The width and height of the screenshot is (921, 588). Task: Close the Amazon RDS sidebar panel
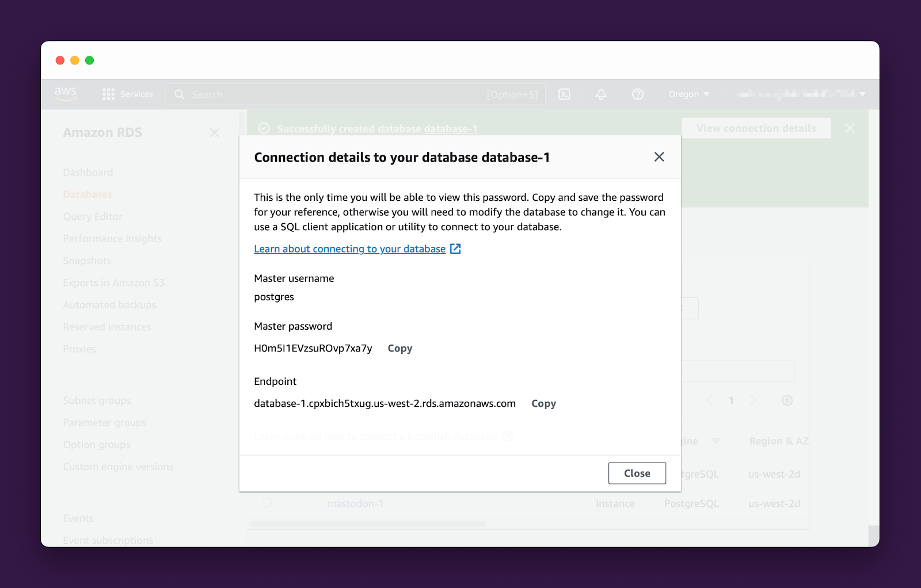click(x=215, y=133)
